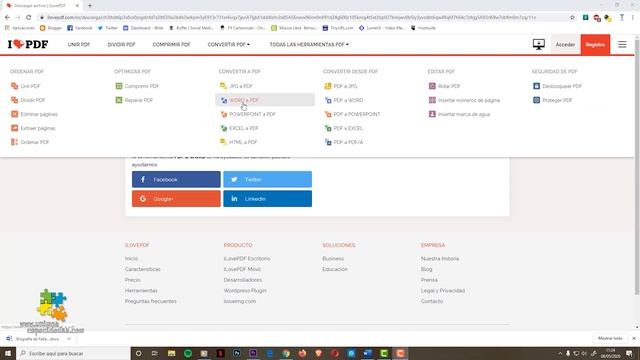Share on LinkedIn button
640x360 pixels.
[267, 199]
